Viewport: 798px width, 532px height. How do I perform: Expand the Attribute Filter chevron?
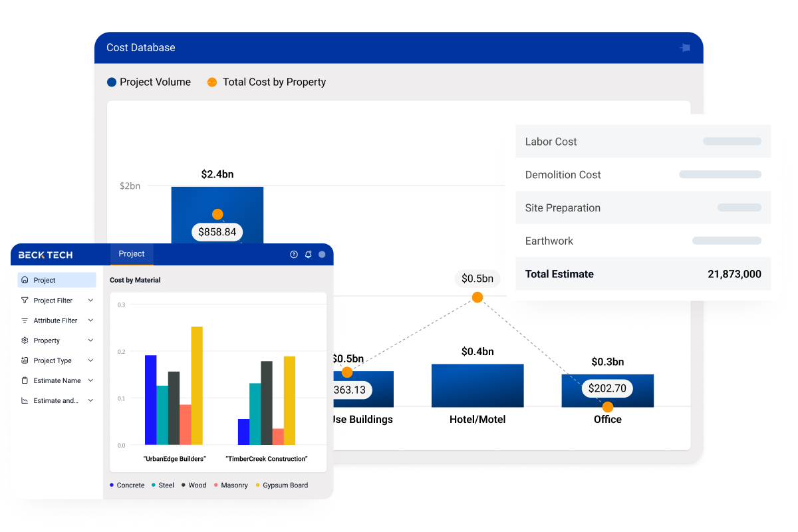pyautogui.click(x=90, y=321)
